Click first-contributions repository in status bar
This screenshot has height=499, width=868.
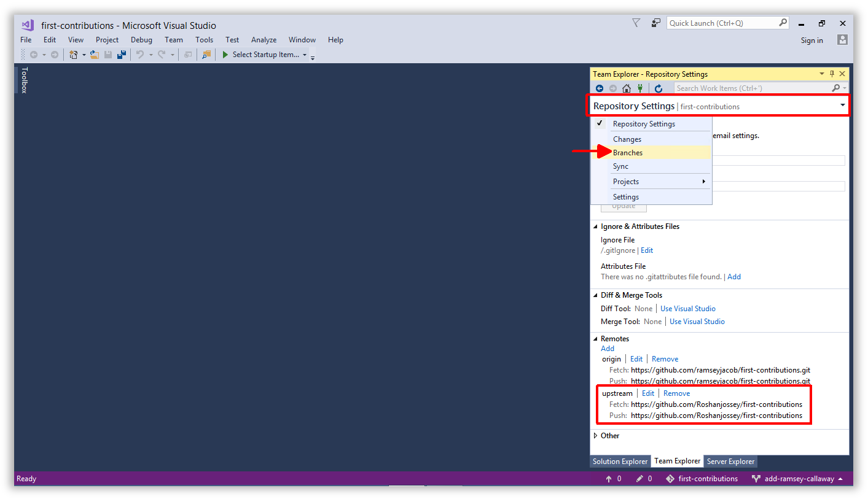702,479
